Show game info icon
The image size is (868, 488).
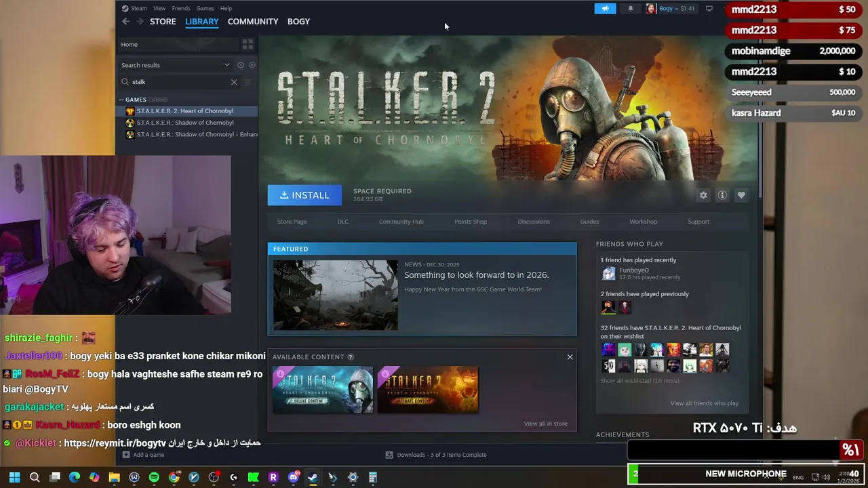(722, 195)
